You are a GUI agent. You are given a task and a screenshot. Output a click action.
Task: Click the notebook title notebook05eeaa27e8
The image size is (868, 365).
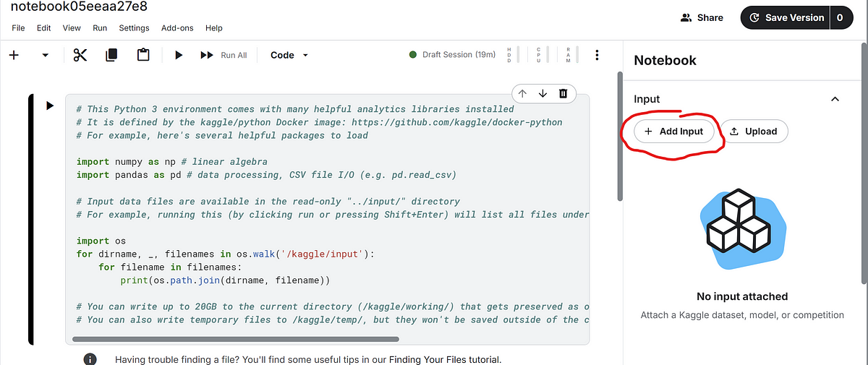coord(80,6)
